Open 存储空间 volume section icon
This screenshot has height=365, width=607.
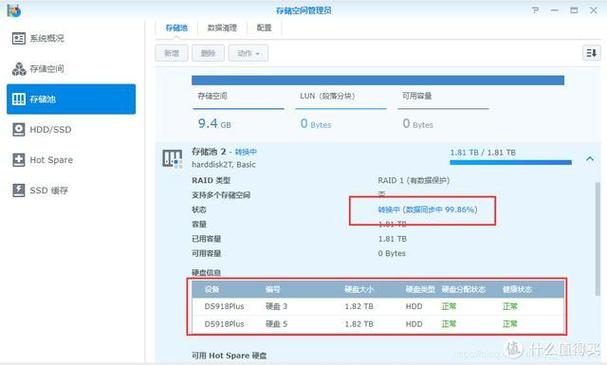19,69
